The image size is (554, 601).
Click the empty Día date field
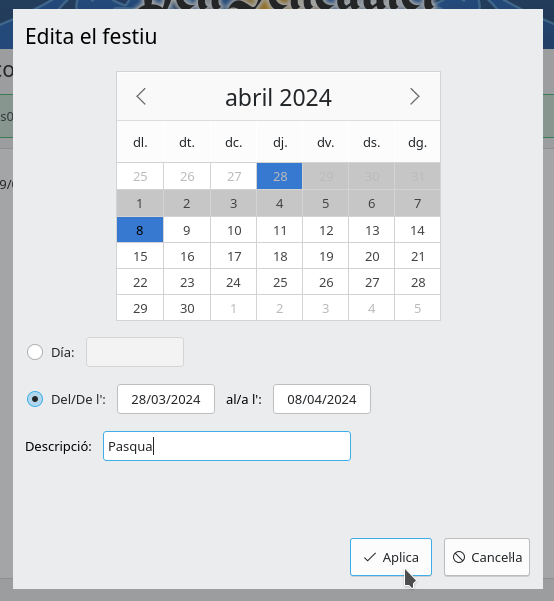135,352
